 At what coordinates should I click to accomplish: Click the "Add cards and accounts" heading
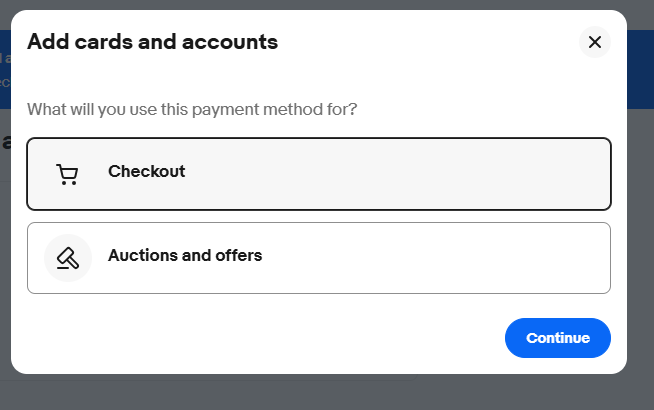[152, 42]
